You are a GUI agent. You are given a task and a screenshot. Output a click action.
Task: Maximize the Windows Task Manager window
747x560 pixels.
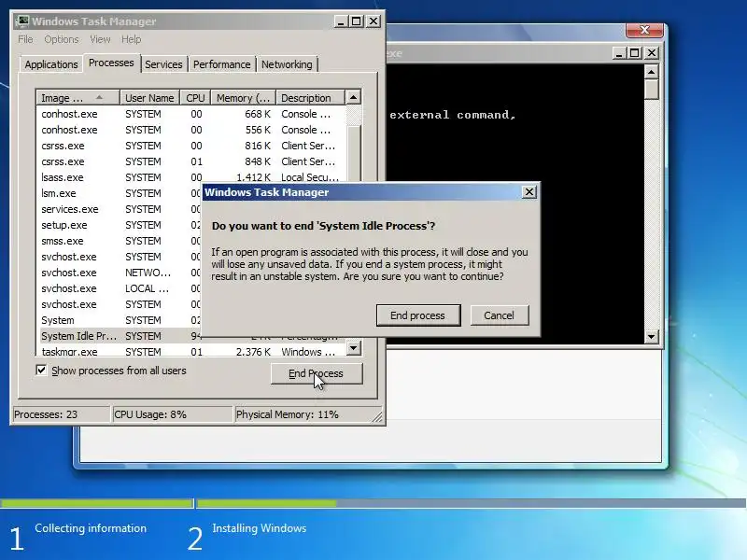(357, 21)
